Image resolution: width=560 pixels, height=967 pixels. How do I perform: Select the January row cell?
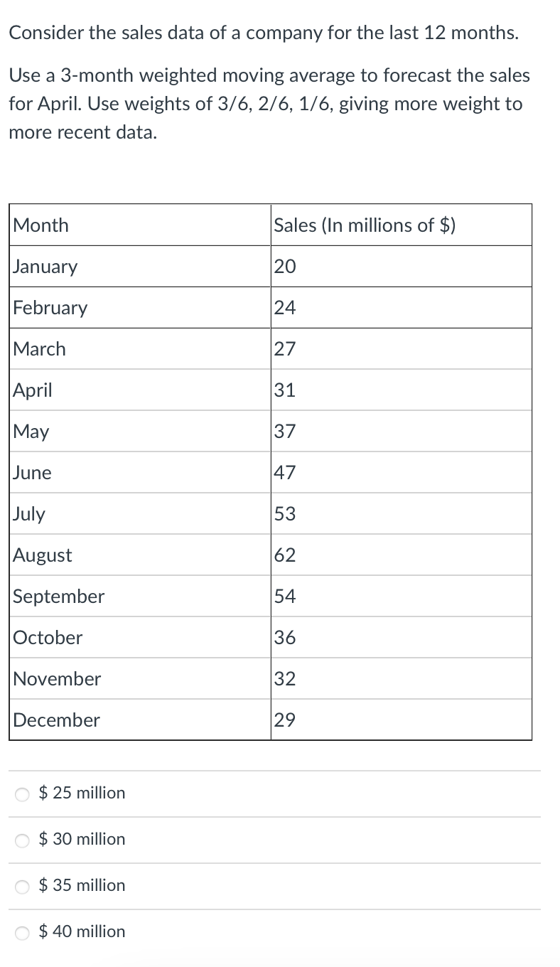pyautogui.click(x=140, y=267)
